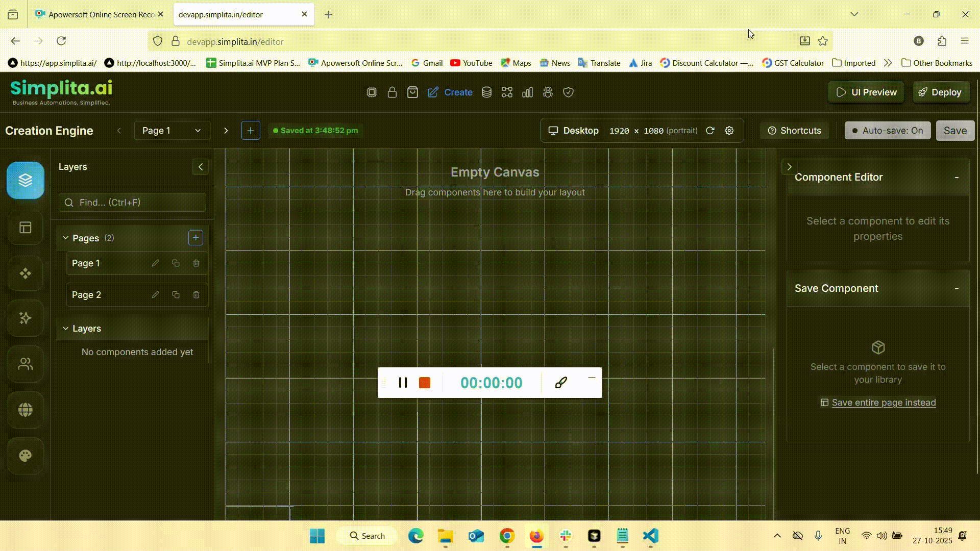Open the AI sparkles tool in the sidebar

tap(25, 318)
